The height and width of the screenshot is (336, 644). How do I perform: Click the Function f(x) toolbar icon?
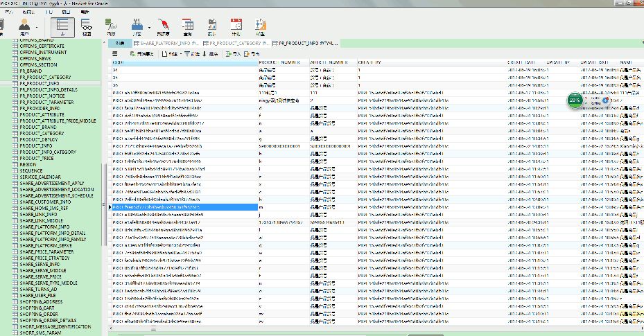[111, 26]
